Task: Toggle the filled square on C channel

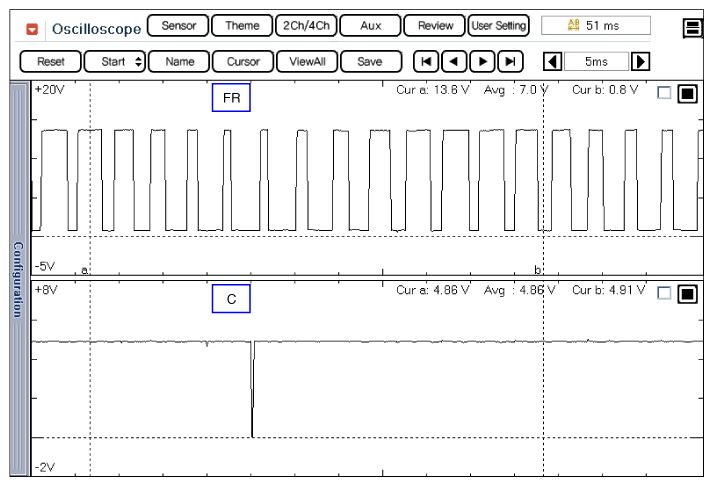Action: [687, 294]
